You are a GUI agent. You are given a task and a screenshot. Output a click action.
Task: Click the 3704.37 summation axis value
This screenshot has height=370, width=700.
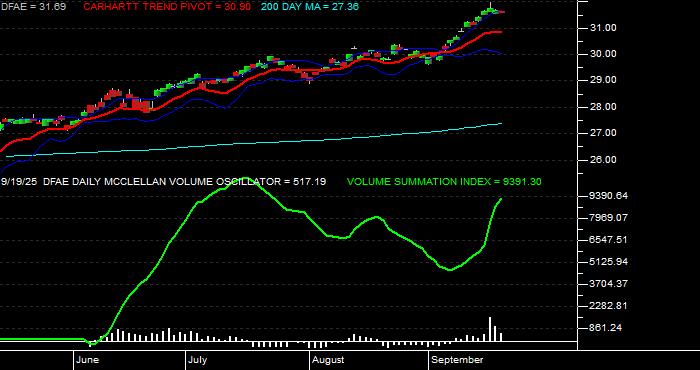click(x=609, y=284)
